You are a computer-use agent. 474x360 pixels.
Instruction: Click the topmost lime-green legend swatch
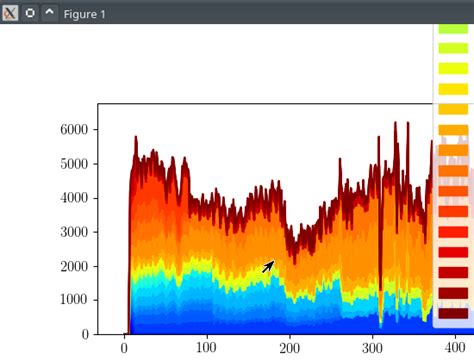[x=453, y=29]
